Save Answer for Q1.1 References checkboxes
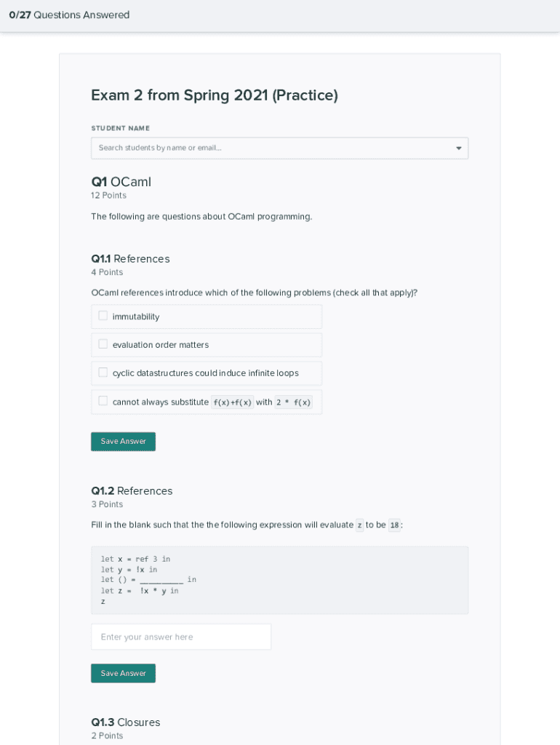The width and height of the screenshot is (560, 745). (x=123, y=442)
